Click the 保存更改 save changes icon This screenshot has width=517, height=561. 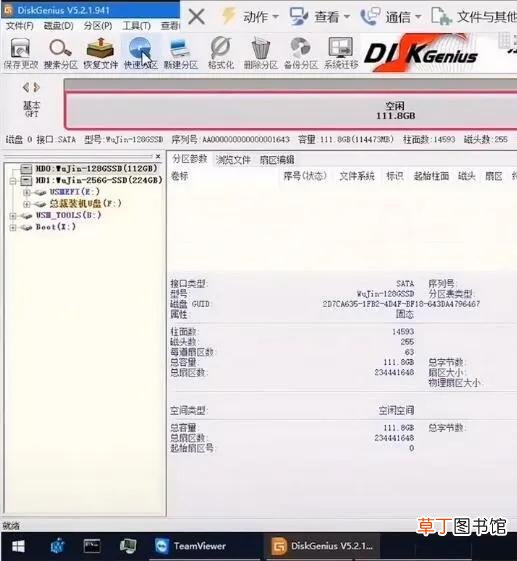20,54
